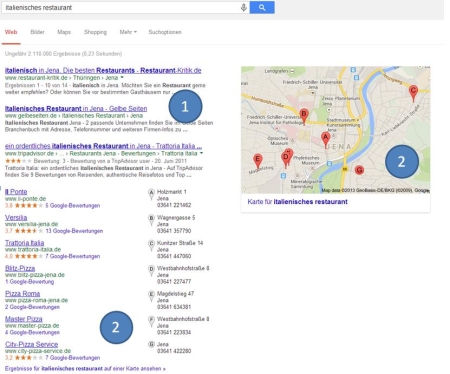Click the blue search magnifier button

(262, 7)
